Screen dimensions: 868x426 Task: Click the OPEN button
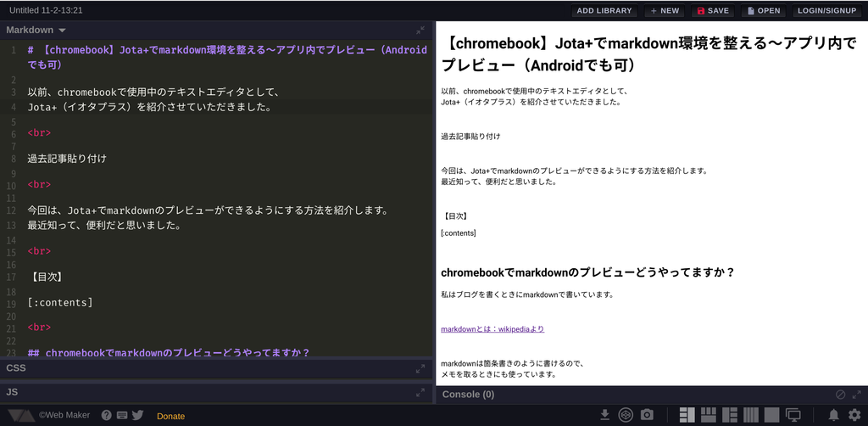[x=764, y=10]
